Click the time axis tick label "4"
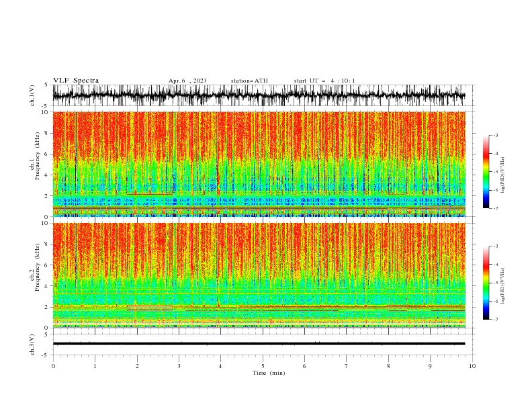 pos(221,366)
